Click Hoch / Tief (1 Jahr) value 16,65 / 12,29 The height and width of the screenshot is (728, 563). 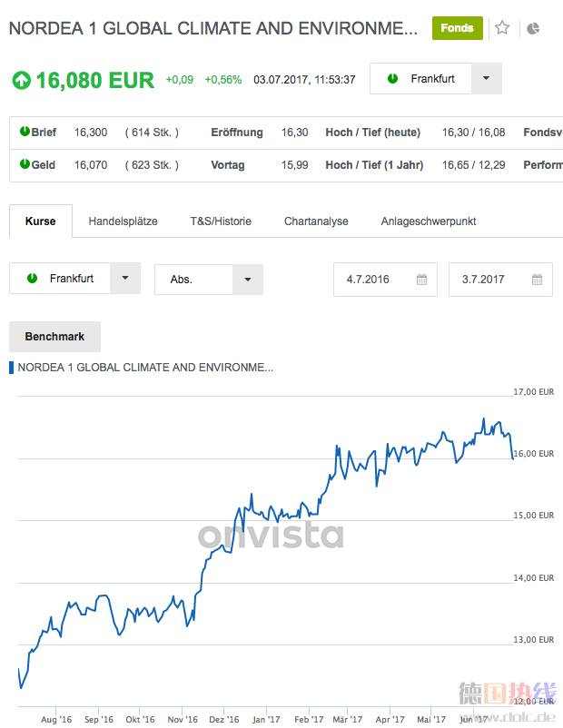coord(473,165)
